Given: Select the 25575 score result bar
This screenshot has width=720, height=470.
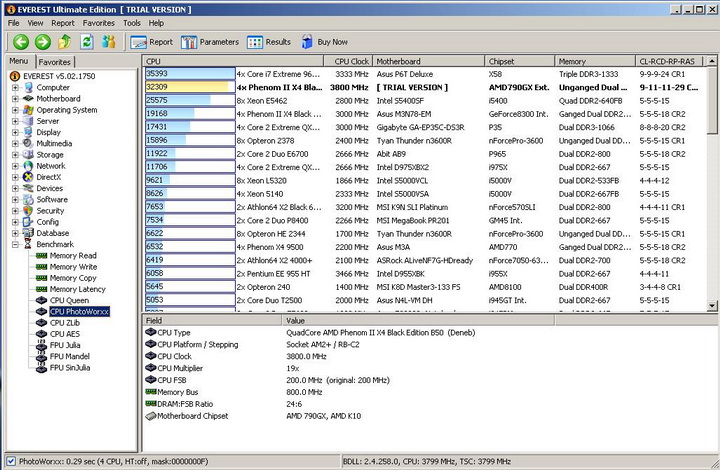Looking at the screenshot, I should click(190, 101).
